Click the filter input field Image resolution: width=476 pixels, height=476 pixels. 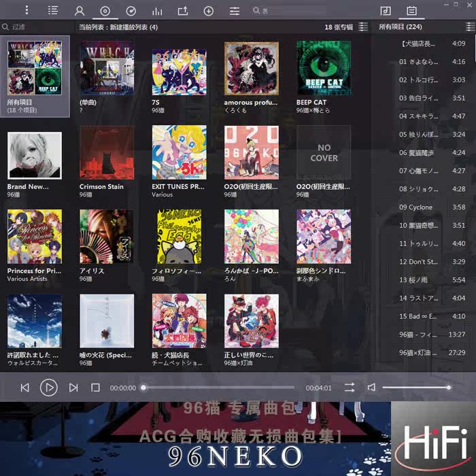37,27
